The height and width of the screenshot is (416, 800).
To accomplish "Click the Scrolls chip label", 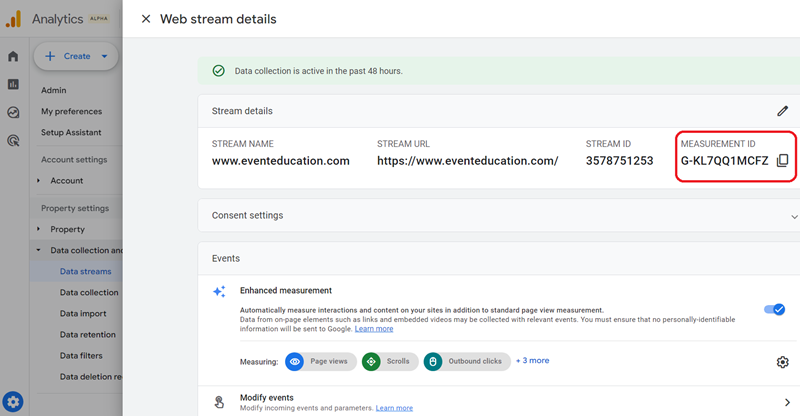I will pos(398,361).
